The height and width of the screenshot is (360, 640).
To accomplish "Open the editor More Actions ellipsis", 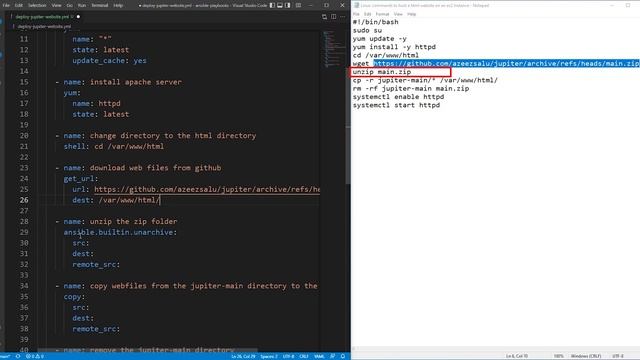I will pos(342,17).
